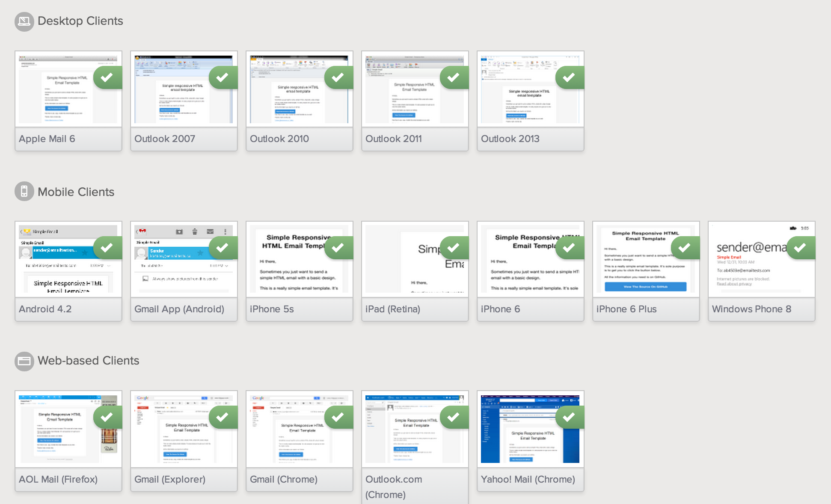
Task: Open the iPhone 5s preview thumbnail
Action: pos(299,259)
